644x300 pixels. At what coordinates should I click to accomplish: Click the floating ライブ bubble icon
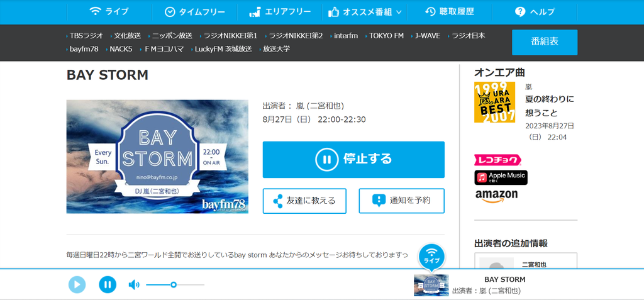(431, 257)
